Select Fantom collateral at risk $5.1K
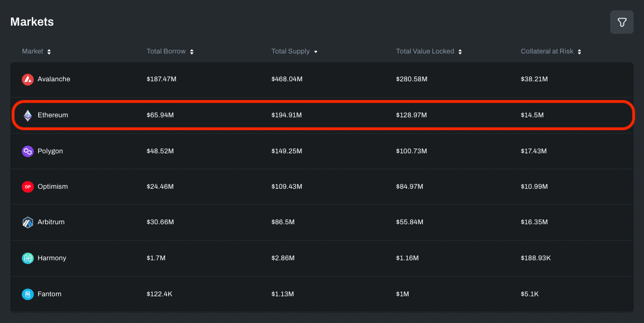 coord(530,294)
